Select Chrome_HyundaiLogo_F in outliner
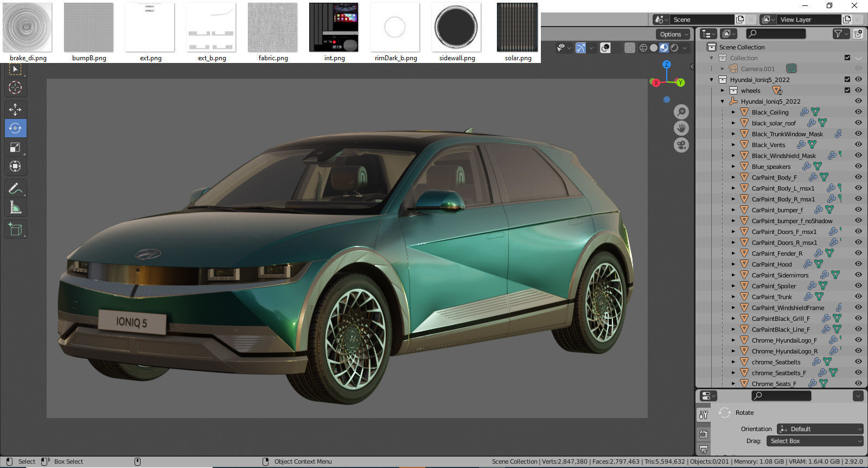Viewport: 868px width, 468px height. tap(784, 340)
